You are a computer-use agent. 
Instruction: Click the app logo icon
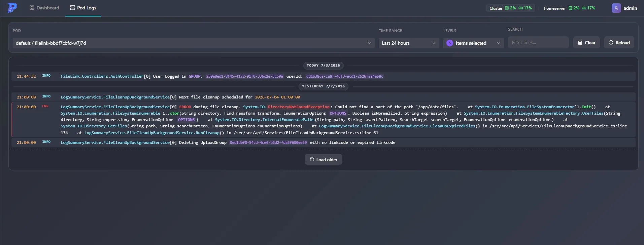pos(12,8)
